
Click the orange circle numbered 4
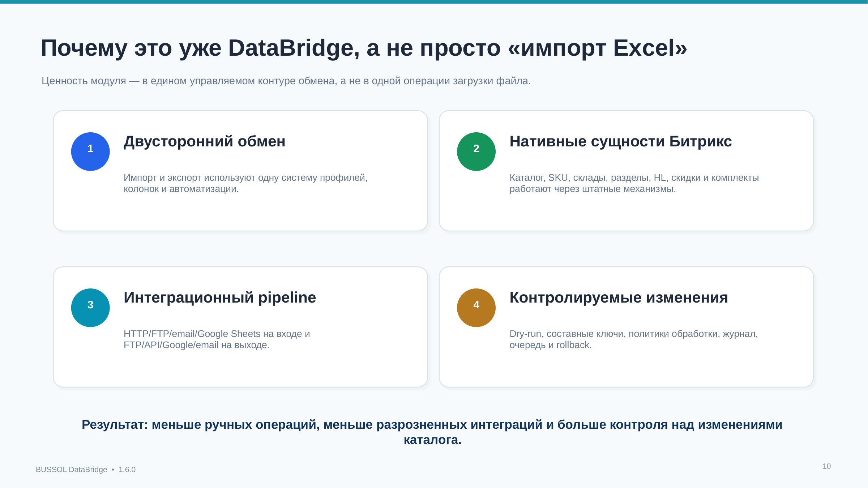(x=476, y=308)
